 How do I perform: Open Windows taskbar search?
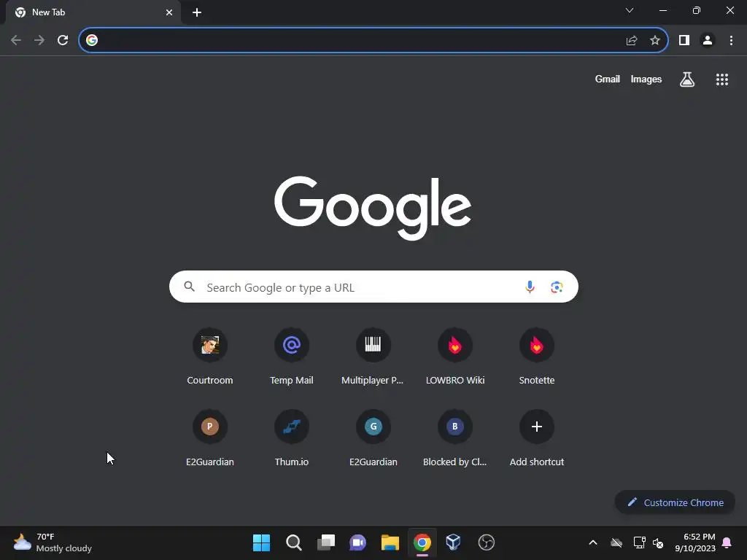point(294,542)
